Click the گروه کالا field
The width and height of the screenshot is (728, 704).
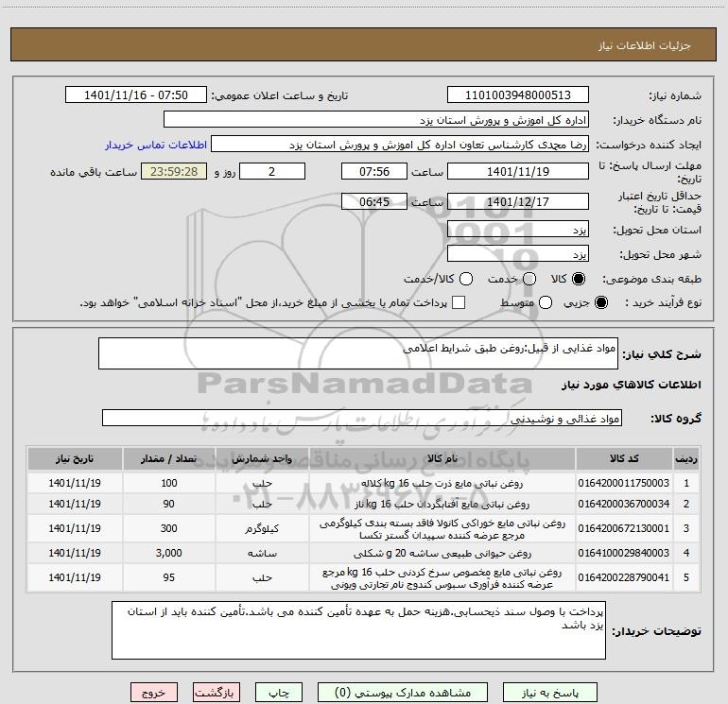coord(362,418)
